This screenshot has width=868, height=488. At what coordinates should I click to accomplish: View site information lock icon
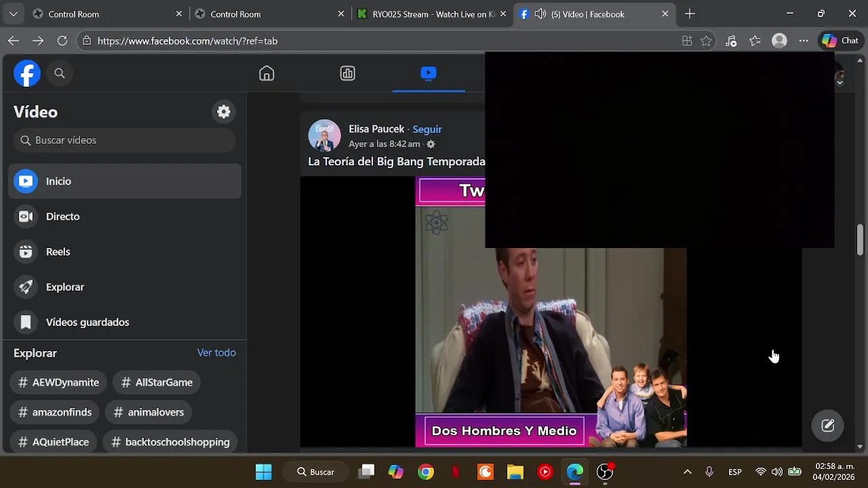pos(86,41)
